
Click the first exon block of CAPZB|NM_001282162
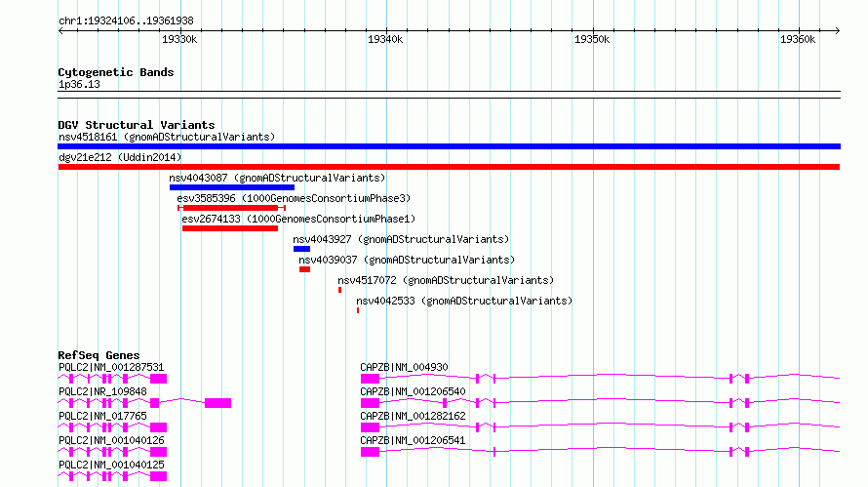point(370,427)
